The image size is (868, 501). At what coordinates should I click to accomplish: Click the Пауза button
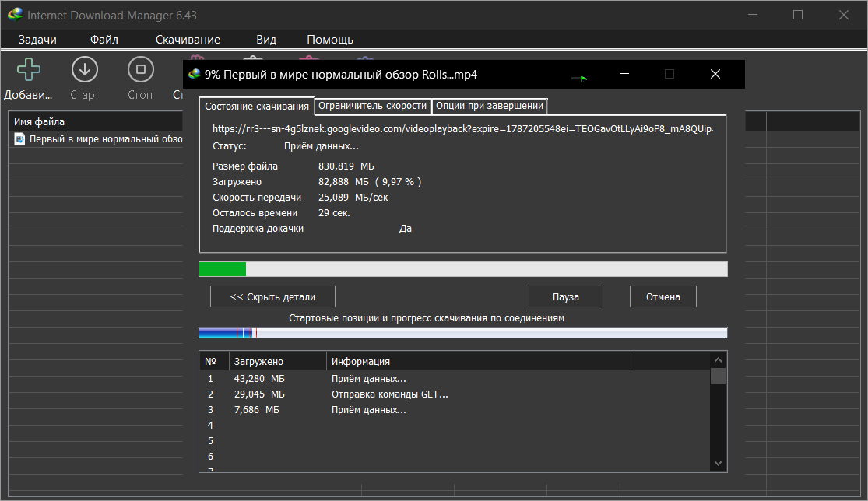566,296
